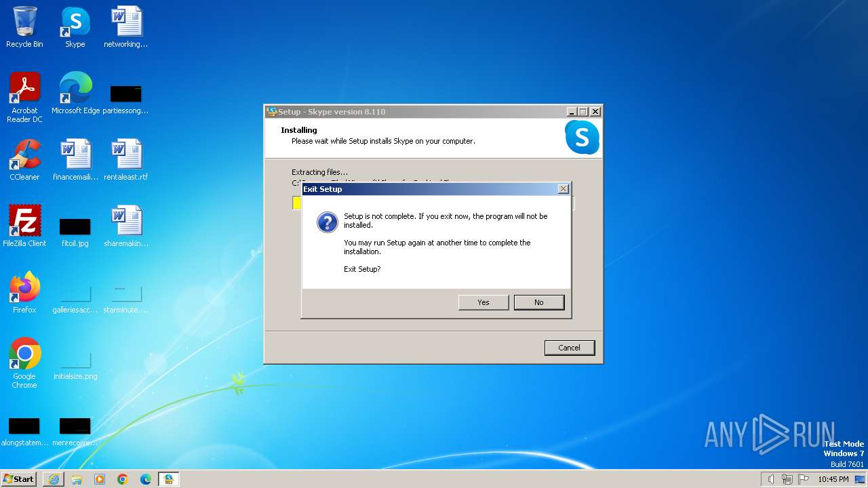Close the Exit Setup dialog

[x=563, y=189]
